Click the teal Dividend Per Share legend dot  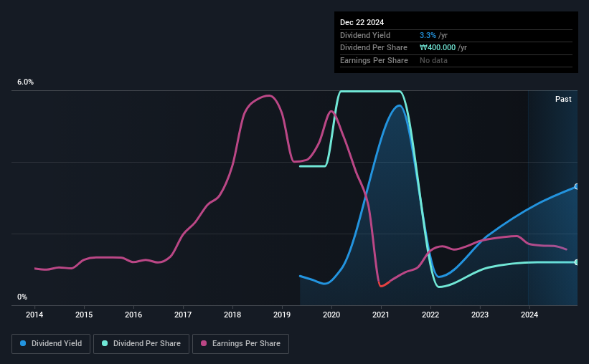click(x=105, y=343)
